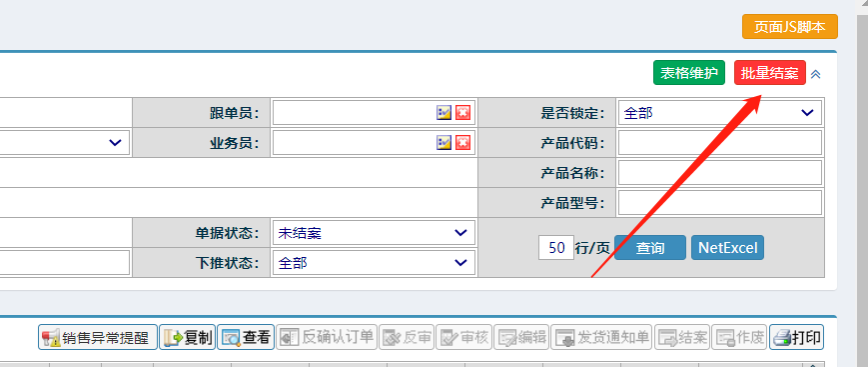The height and width of the screenshot is (367, 868).
Task: Click the 查看 toolbar button
Action: coord(246,337)
